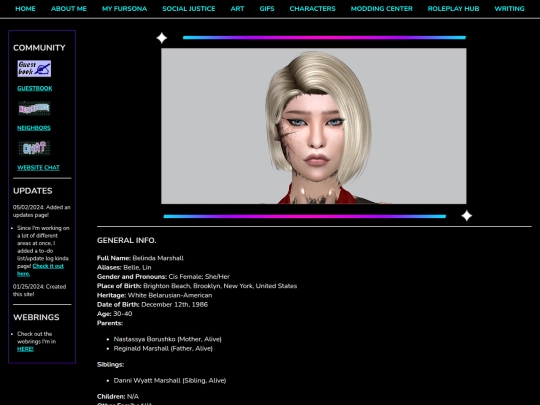Image resolution: width=540 pixels, height=405 pixels.
Task: Go to ABOUT ME page
Action: click(69, 9)
